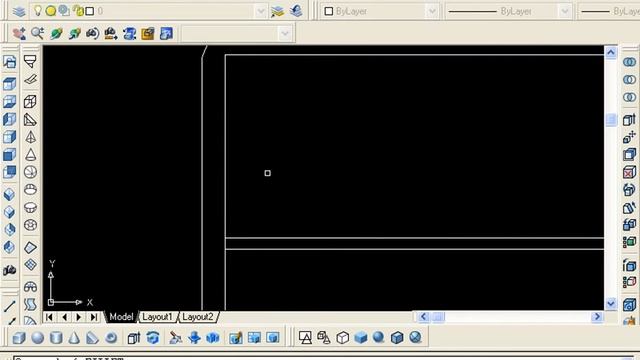This screenshot has width=640, height=360.
Task: Expand the empty dropdown beside render tools
Action: click(285, 33)
